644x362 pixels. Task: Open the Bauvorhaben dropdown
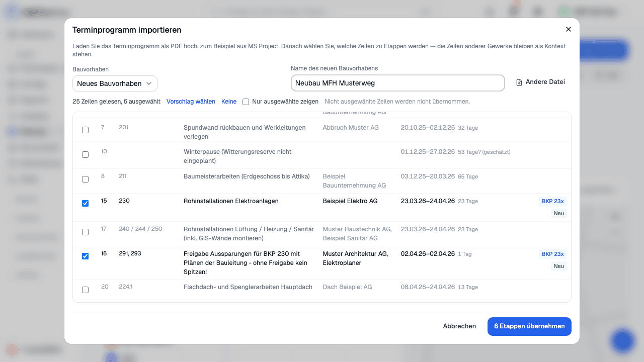coord(115,83)
